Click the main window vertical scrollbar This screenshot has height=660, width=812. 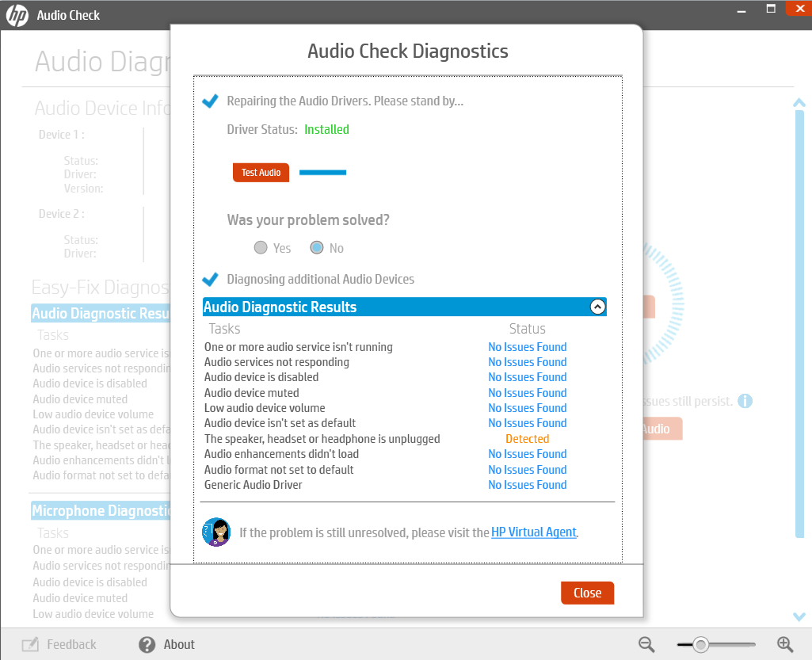pos(799,324)
